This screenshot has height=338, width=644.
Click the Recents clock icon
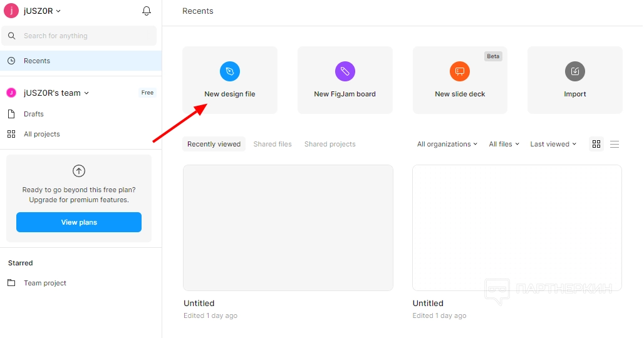[x=11, y=61]
